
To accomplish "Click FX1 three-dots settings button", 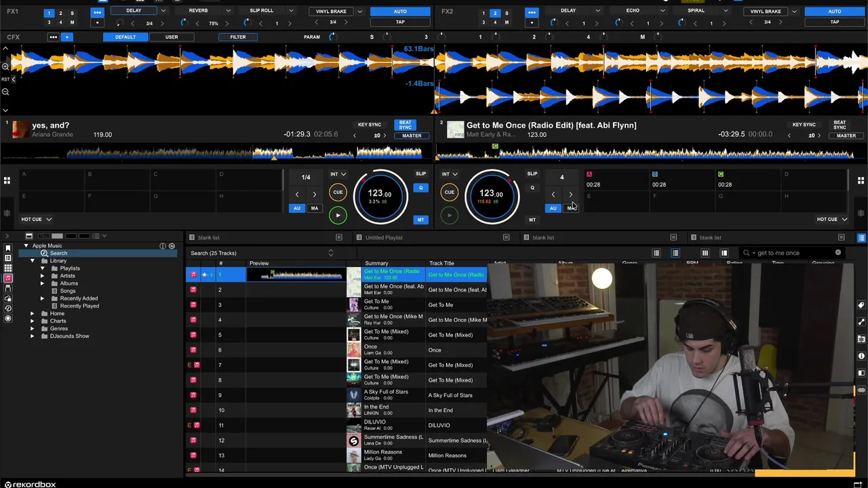I will [97, 12].
